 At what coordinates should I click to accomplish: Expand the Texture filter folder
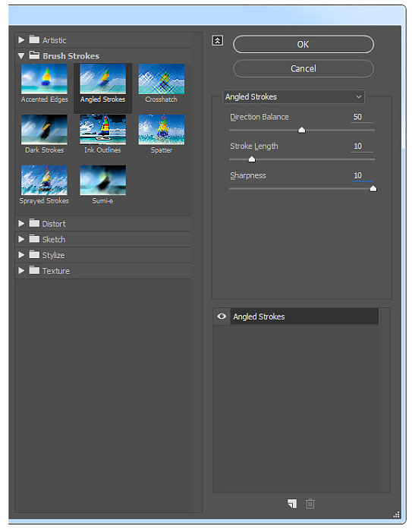pyautogui.click(x=21, y=271)
